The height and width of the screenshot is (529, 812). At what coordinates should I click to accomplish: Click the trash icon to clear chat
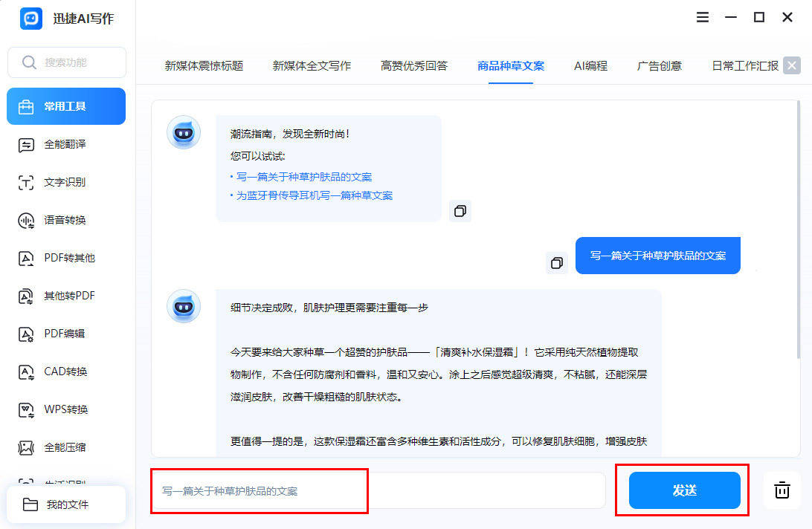tap(782, 490)
